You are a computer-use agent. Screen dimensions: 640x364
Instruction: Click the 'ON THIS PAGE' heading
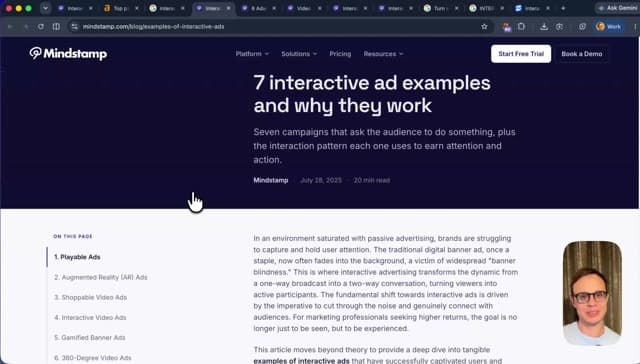pyautogui.click(x=73, y=236)
